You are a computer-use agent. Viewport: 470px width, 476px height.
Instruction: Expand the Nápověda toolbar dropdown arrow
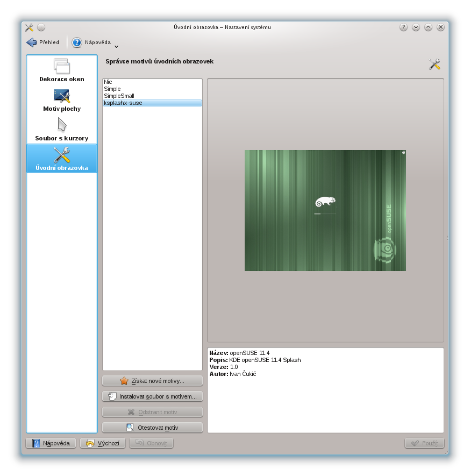click(117, 46)
